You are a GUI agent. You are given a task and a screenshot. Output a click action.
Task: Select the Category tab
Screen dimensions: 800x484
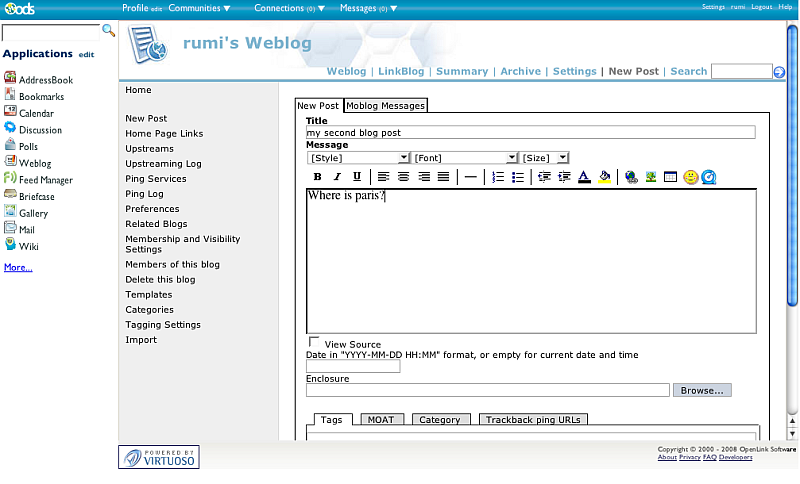440,420
